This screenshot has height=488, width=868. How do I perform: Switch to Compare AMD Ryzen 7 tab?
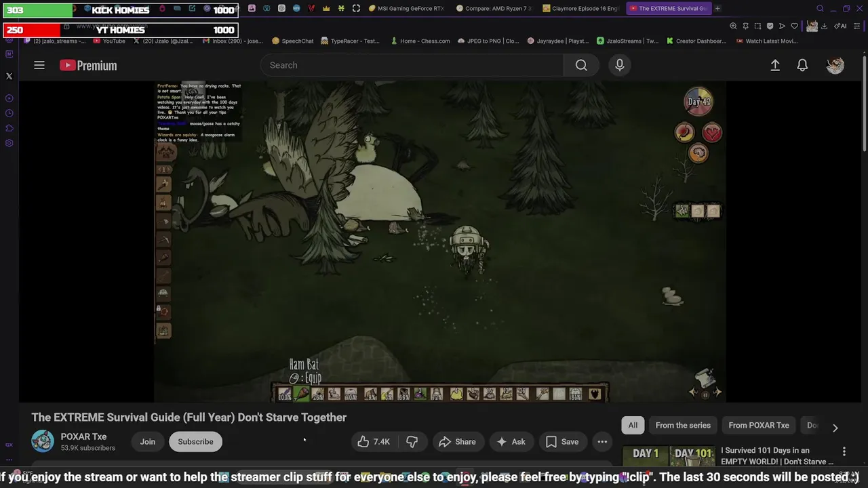494,9
